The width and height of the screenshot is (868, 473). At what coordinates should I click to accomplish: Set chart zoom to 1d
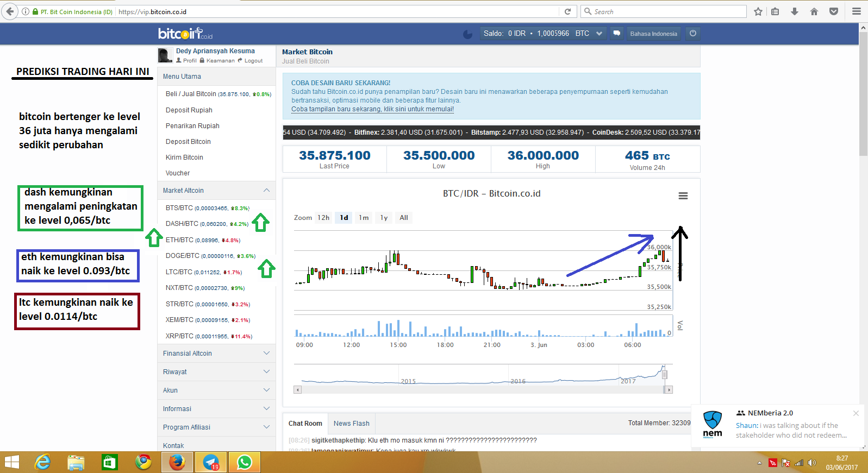344,218
